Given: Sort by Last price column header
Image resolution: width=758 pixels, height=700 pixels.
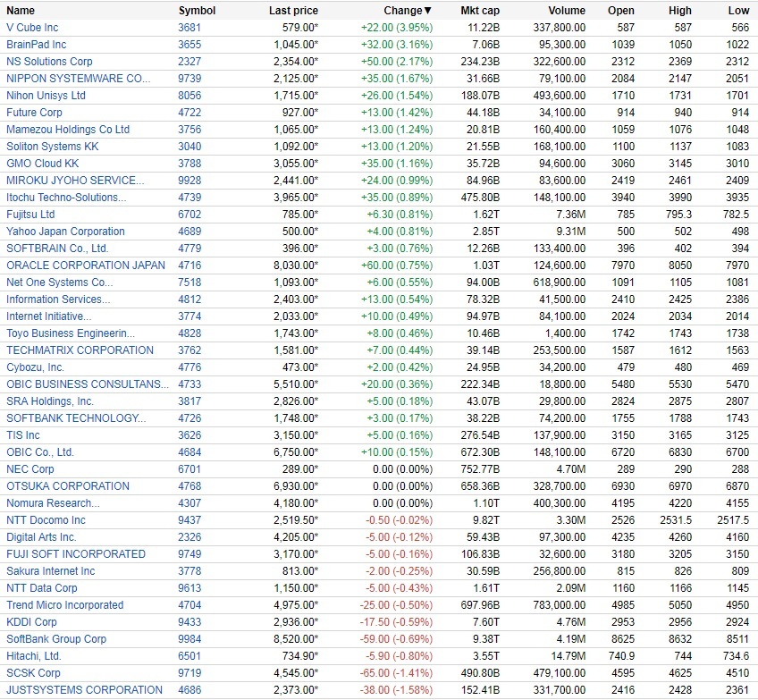Looking at the screenshot, I should pyautogui.click(x=293, y=11).
